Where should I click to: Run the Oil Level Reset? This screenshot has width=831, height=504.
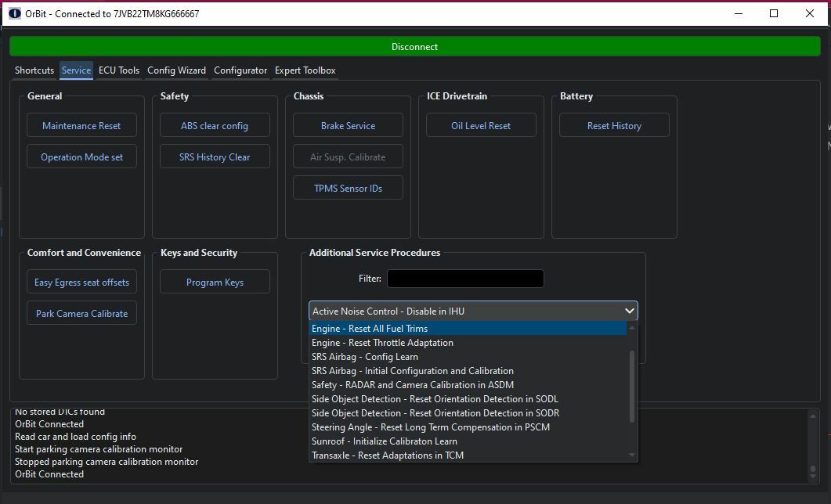point(481,125)
